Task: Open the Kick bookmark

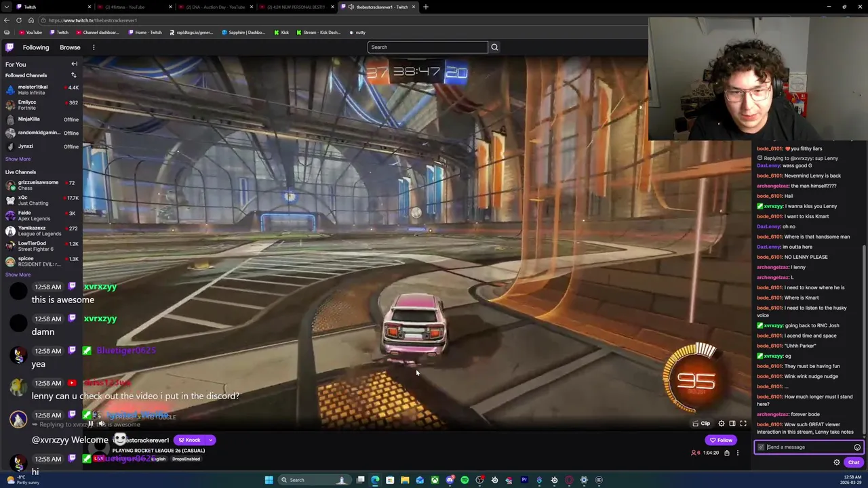Action: (x=281, y=33)
